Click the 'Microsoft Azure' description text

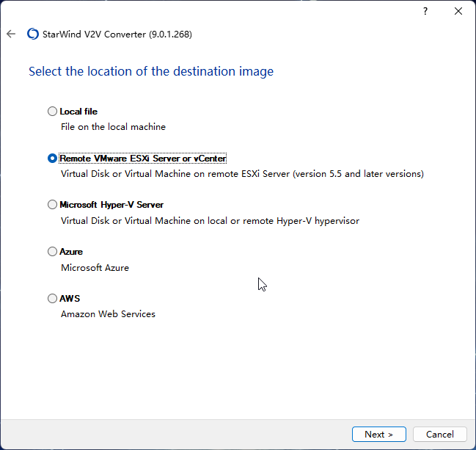point(95,268)
